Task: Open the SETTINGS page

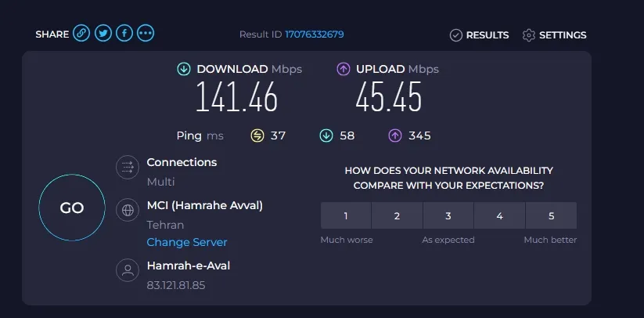Action: click(555, 35)
